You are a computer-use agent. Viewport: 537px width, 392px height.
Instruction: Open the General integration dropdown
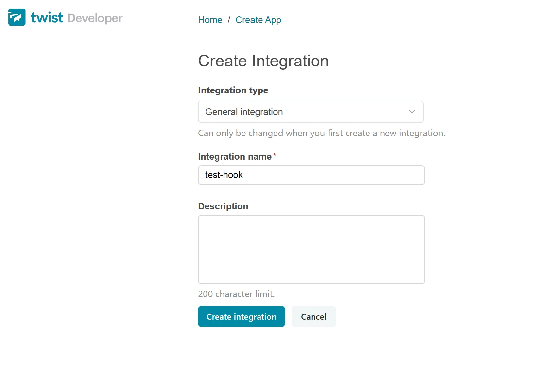(311, 112)
